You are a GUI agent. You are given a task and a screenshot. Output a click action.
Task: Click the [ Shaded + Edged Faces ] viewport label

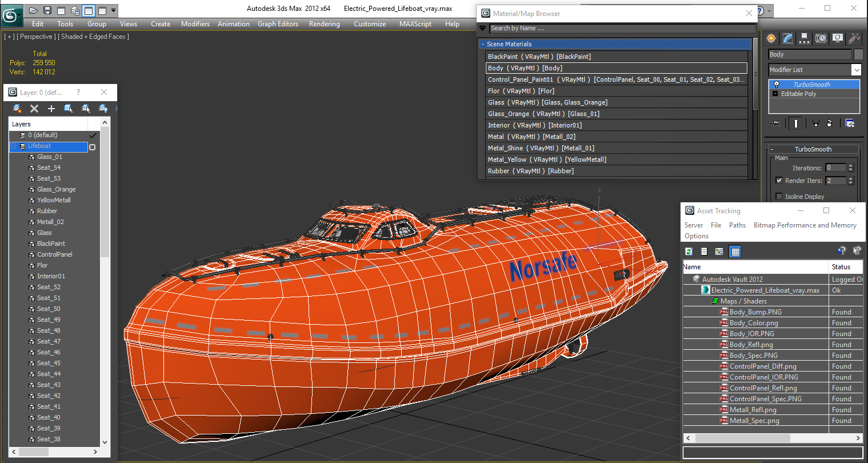(94, 37)
